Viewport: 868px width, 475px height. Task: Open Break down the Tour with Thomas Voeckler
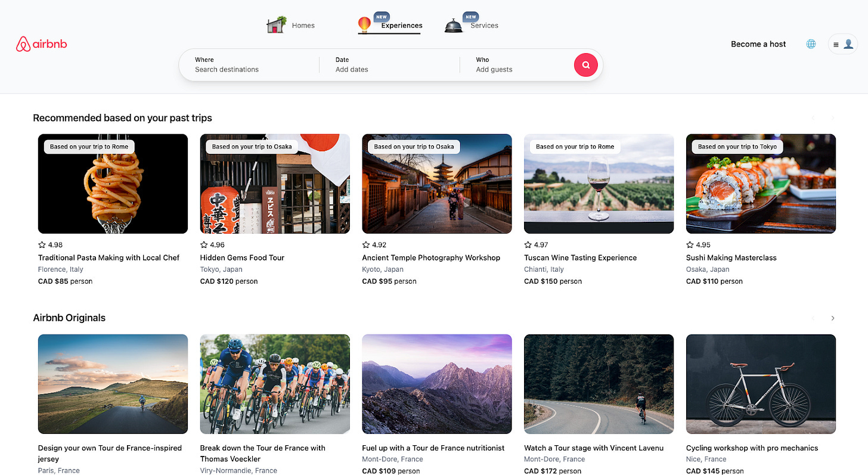tap(263, 454)
